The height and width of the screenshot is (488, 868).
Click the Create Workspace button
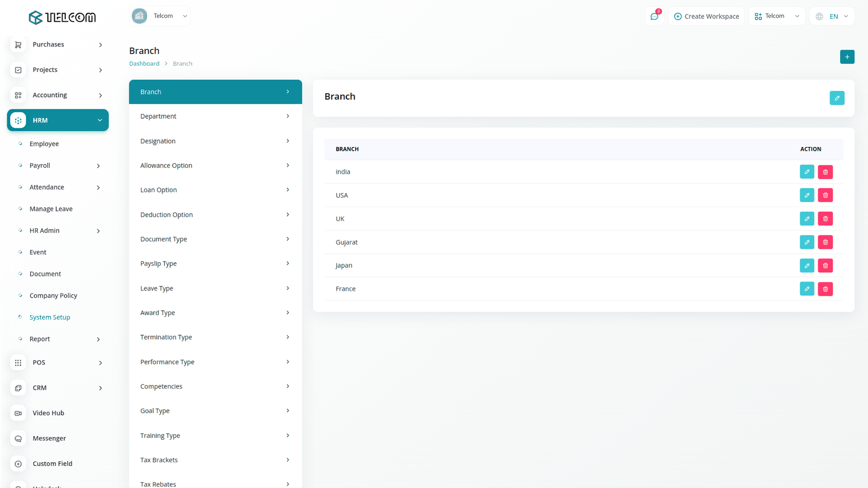point(706,16)
